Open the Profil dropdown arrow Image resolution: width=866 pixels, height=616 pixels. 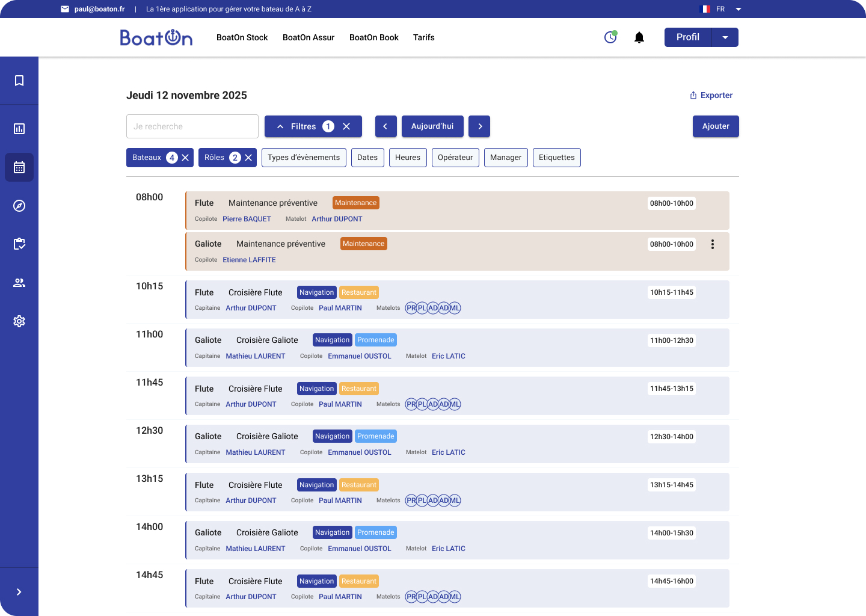725,37
